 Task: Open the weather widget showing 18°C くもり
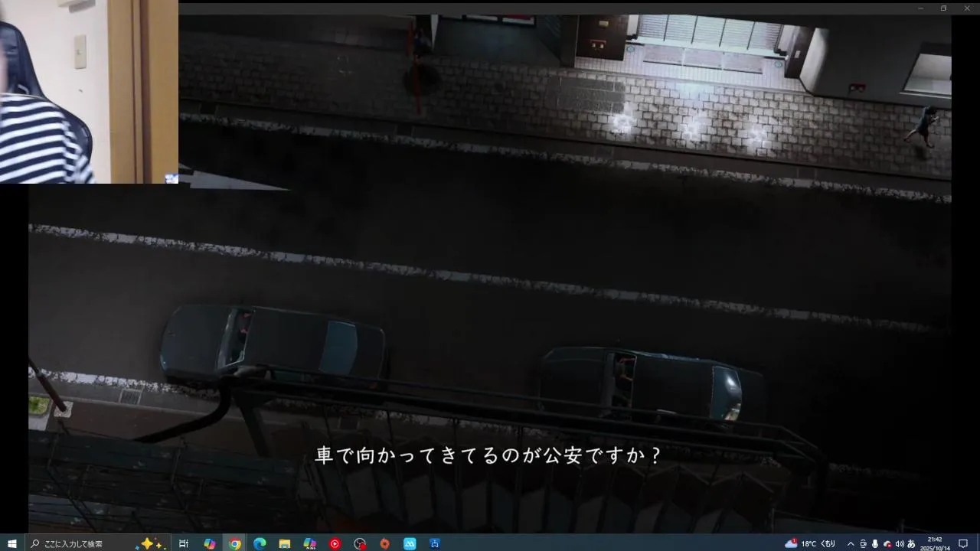[x=810, y=543]
